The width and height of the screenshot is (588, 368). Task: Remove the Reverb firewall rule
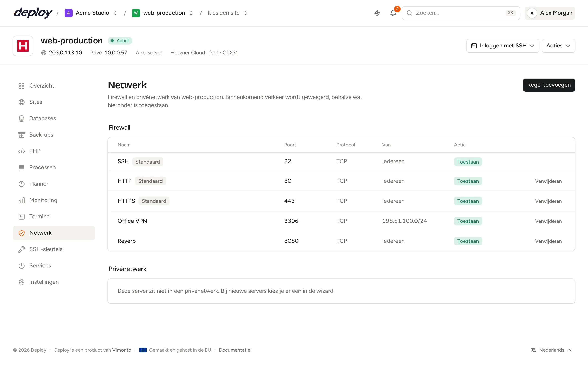pos(548,241)
